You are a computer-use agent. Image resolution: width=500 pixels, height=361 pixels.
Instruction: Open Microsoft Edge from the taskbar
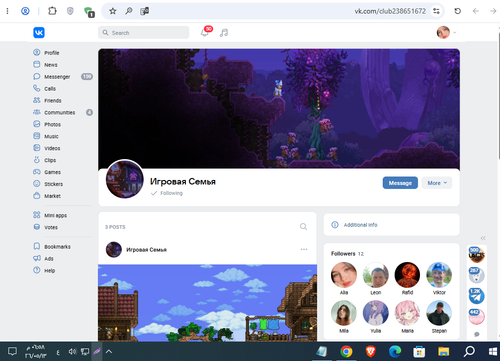(x=395, y=351)
